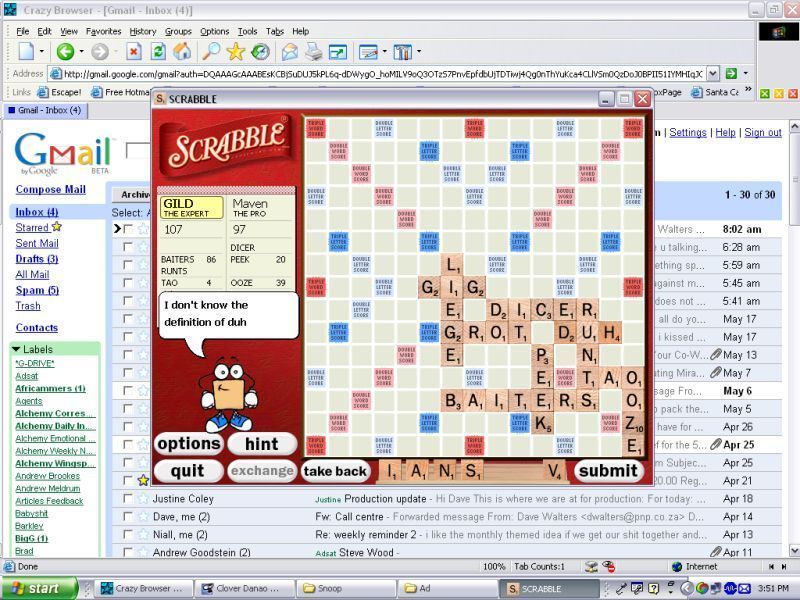
Task: Open History with the green clock icon
Action: (x=260, y=52)
